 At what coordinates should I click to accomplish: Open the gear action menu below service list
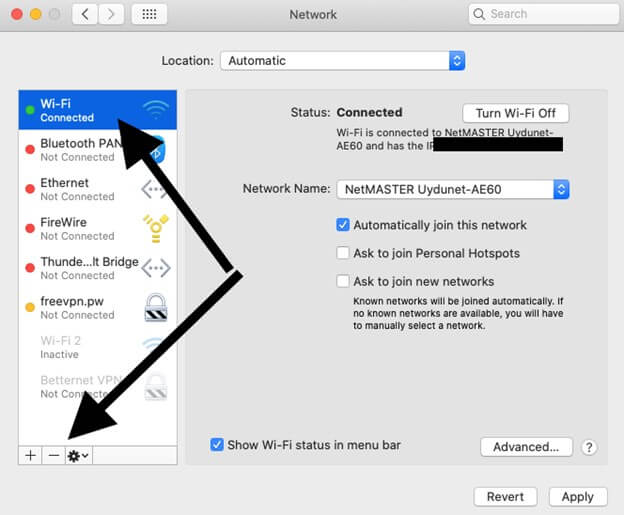(77, 455)
